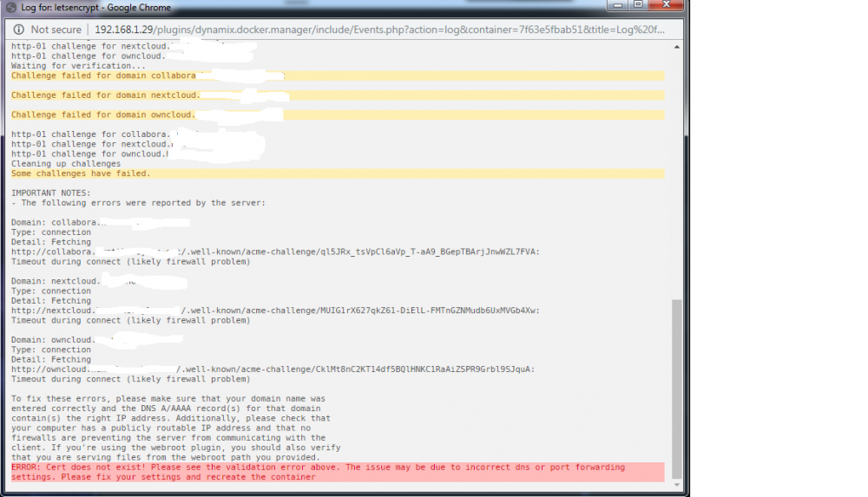868x497 pixels.
Task: Click the Chrome icon in title bar
Action: coord(11,7)
